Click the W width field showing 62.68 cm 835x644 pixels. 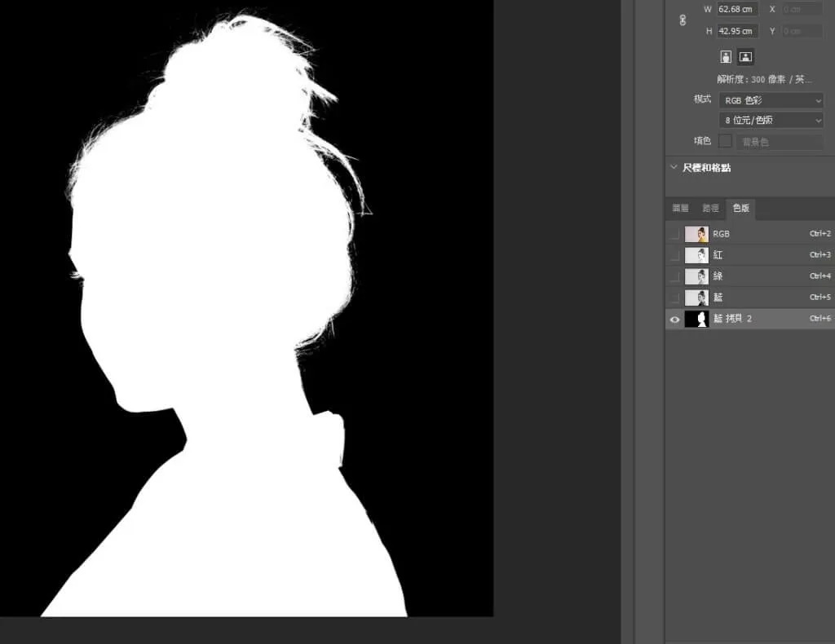[x=737, y=9]
